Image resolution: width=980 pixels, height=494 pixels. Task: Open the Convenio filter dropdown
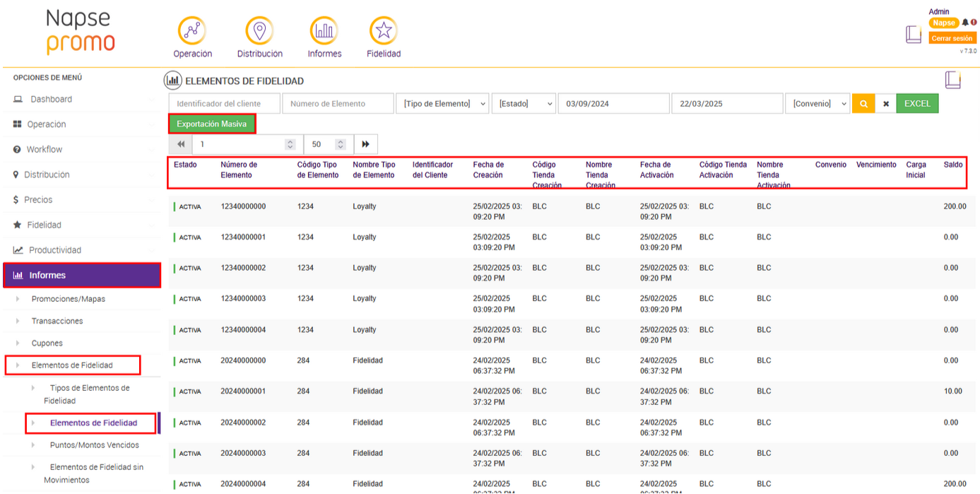pyautogui.click(x=817, y=104)
